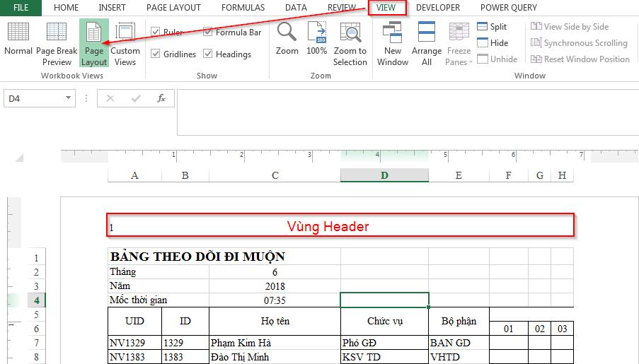Screen dimensions: 639x364
Task: Select the Page Layout view icon
Action: tap(93, 42)
